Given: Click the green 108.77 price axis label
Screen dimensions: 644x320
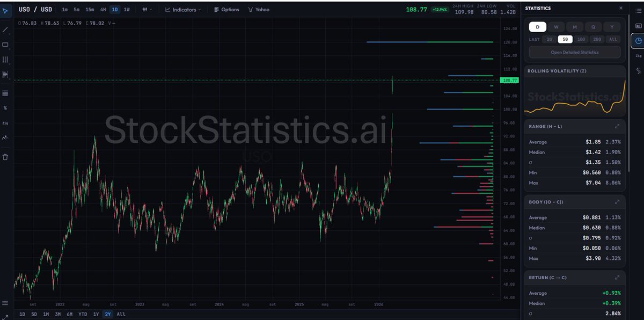Looking at the screenshot, I should (509, 81).
